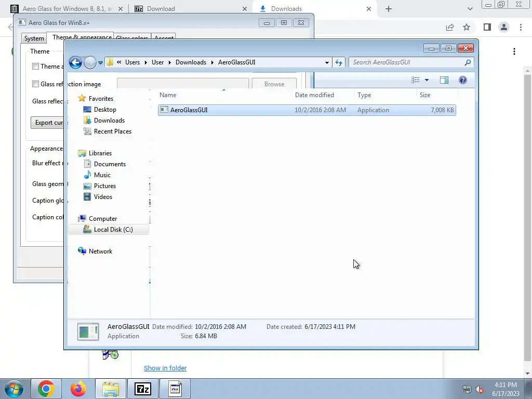Open Desktop in navigation pane
The image size is (532, 399).
105,110
